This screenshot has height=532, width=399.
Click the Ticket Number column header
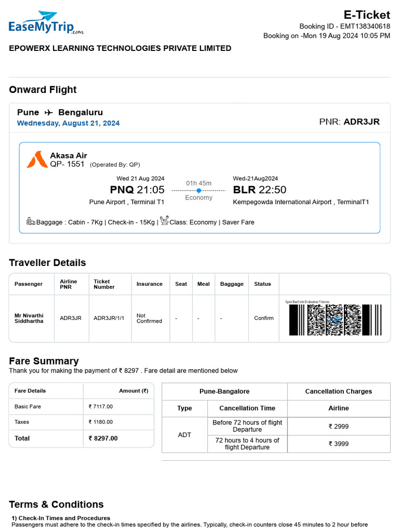[x=104, y=284]
